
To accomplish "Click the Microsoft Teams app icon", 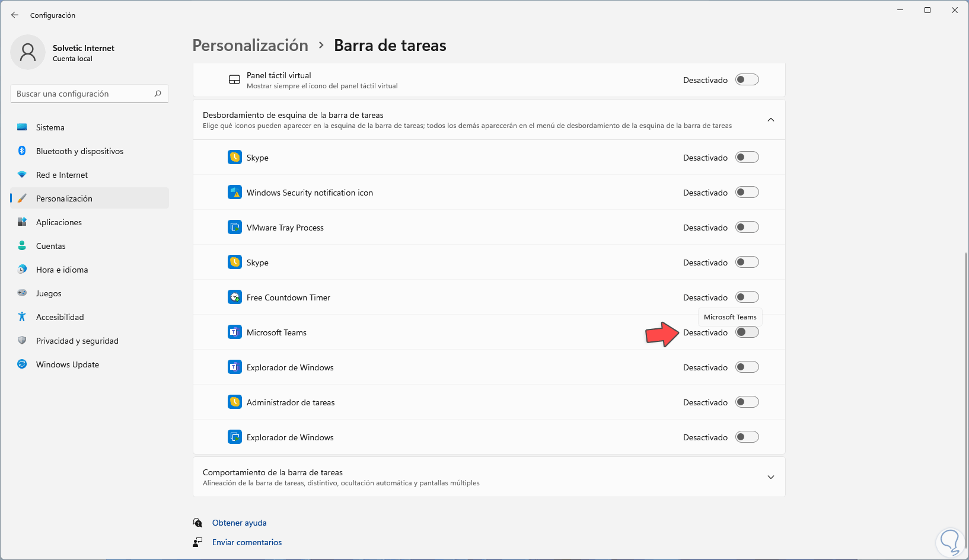I will [234, 332].
